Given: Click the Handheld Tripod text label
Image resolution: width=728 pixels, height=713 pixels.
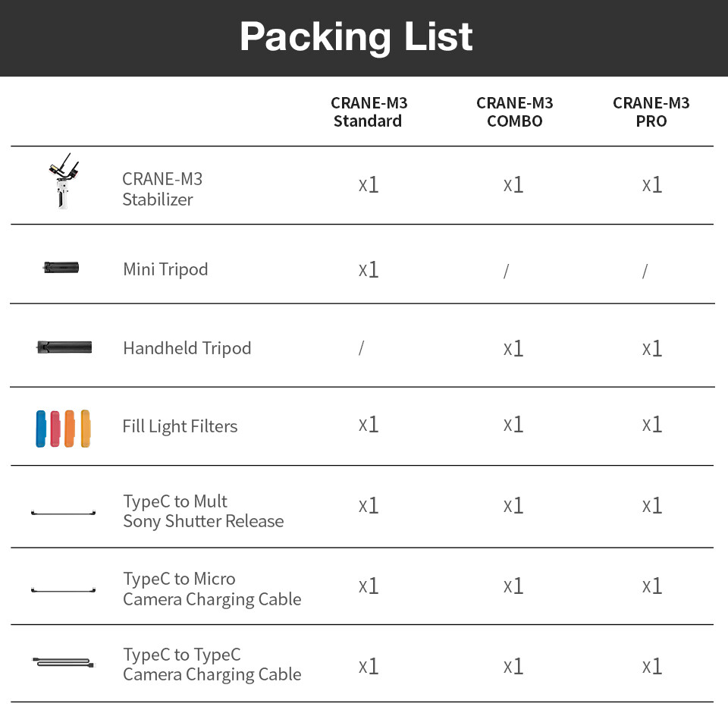Looking at the screenshot, I should 187,348.
